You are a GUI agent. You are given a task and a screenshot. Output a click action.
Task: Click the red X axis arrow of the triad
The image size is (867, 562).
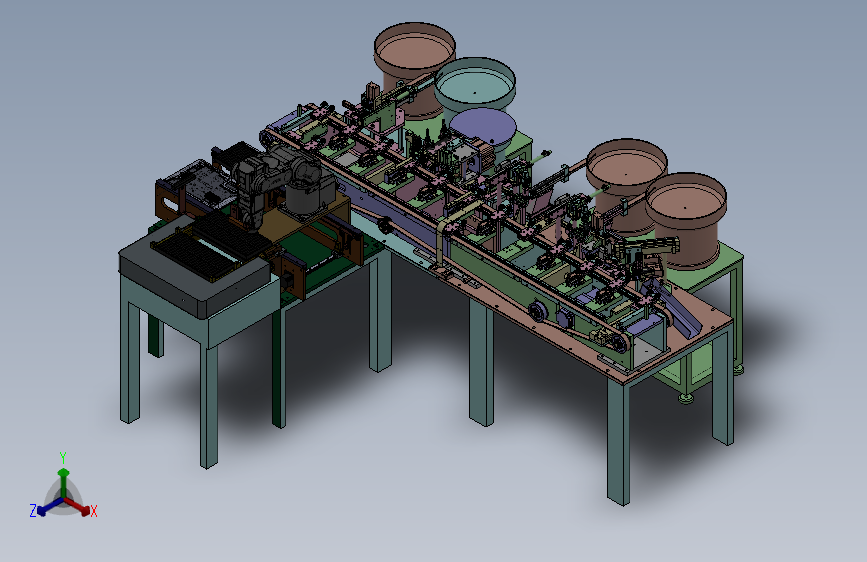click(79, 507)
